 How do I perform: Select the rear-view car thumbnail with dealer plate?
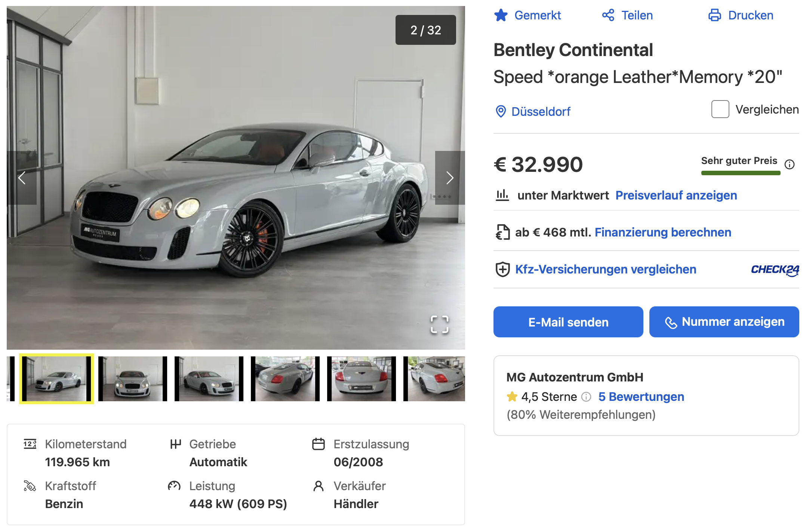tap(362, 379)
